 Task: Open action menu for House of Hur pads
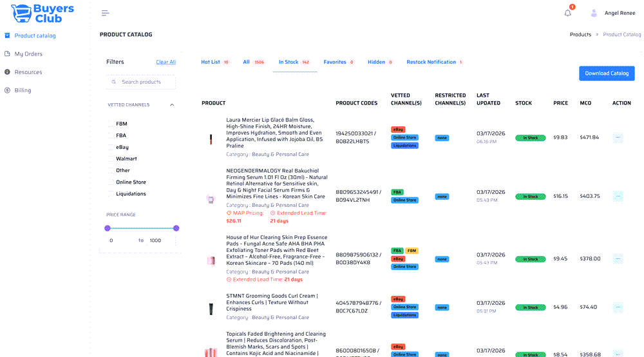[618, 259]
